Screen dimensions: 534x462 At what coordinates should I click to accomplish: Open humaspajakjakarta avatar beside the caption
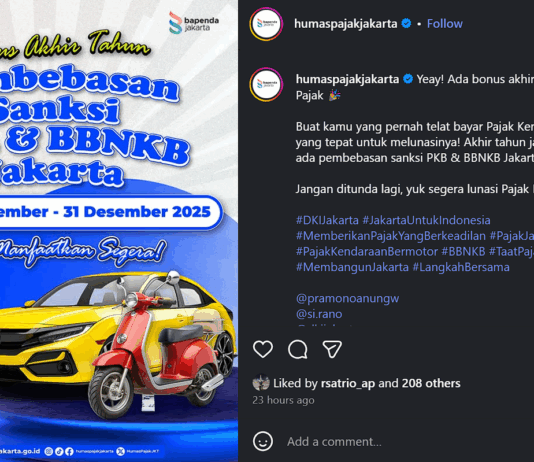[x=266, y=84]
